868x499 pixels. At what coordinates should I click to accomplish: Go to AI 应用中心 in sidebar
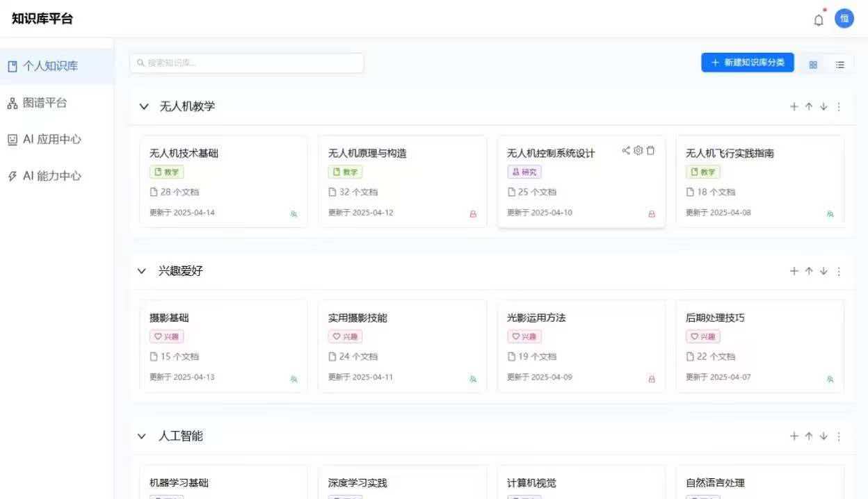52,139
